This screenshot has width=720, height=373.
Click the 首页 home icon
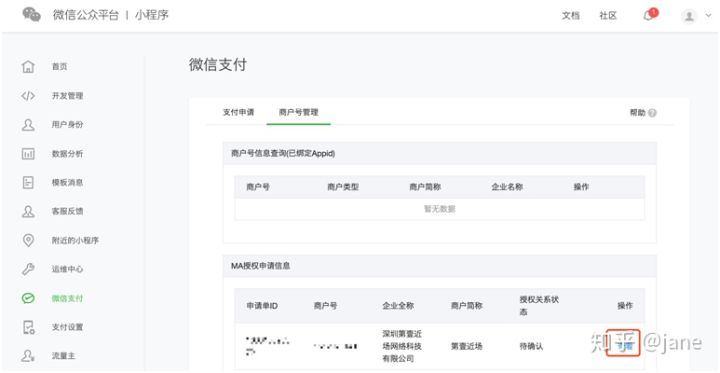pos(28,67)
